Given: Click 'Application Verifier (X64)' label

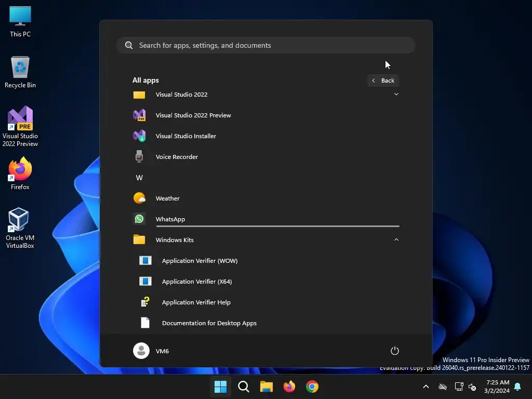Looking at the screenshot, I should (x=197, y=282).
